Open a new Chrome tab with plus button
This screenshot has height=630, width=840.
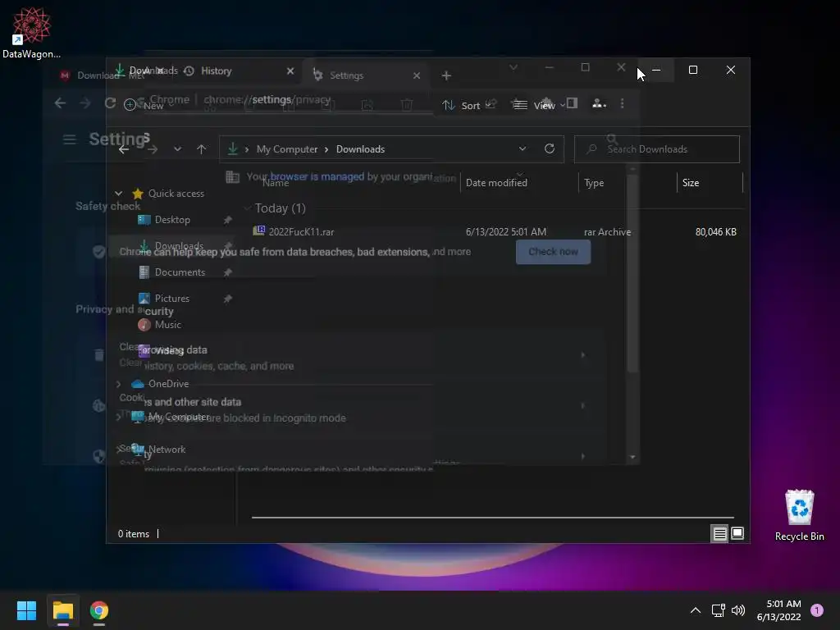pyautogui.click(x=446, y=75)
